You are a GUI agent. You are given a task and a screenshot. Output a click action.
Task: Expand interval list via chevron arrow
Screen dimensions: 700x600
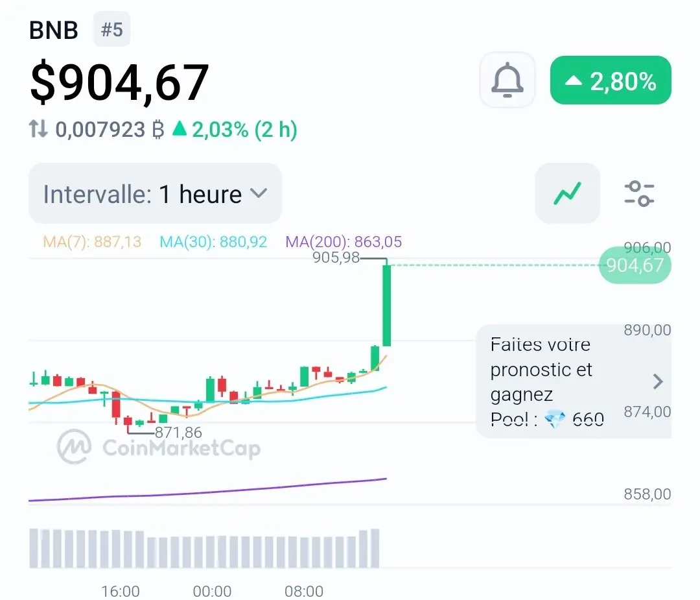[x=259, y=193]
